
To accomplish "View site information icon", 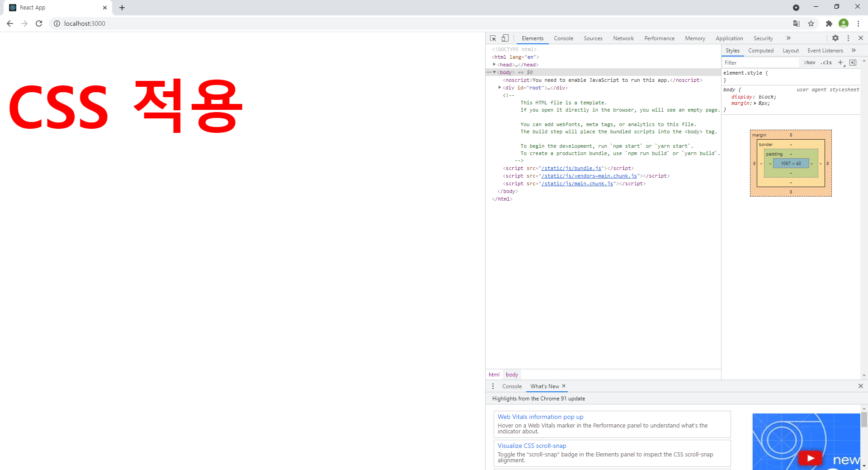I will tap(57, 23).
